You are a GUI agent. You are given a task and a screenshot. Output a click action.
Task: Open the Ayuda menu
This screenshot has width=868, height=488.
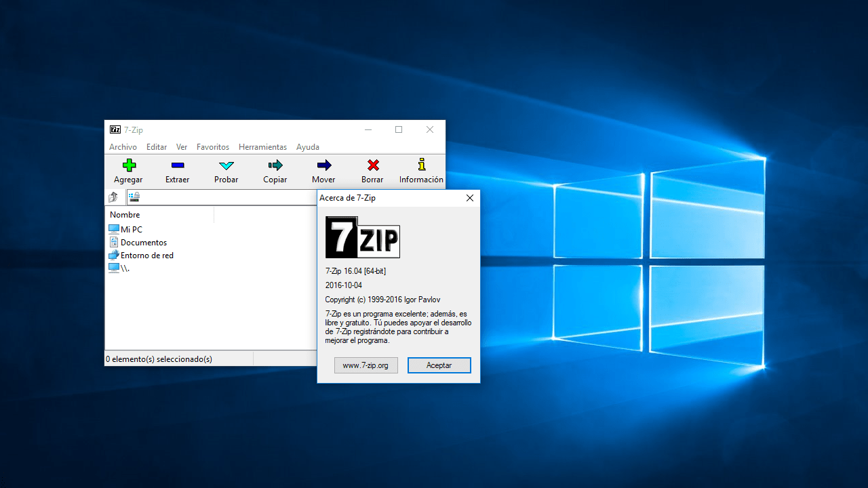pyautogui.click(x=308, y=146)
